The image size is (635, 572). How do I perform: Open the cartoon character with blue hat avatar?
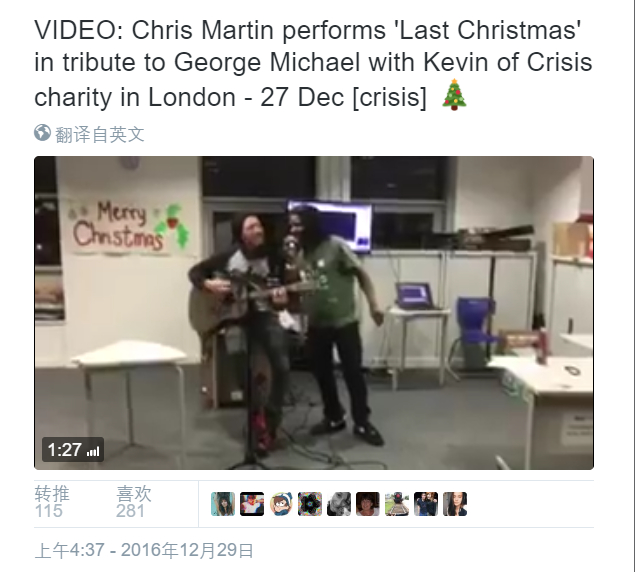281,504
